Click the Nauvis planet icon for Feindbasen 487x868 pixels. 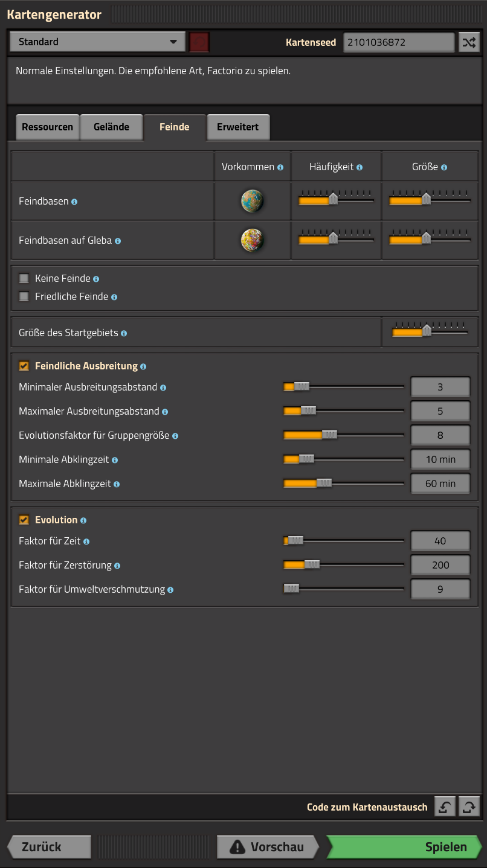[x=252, y=201]
